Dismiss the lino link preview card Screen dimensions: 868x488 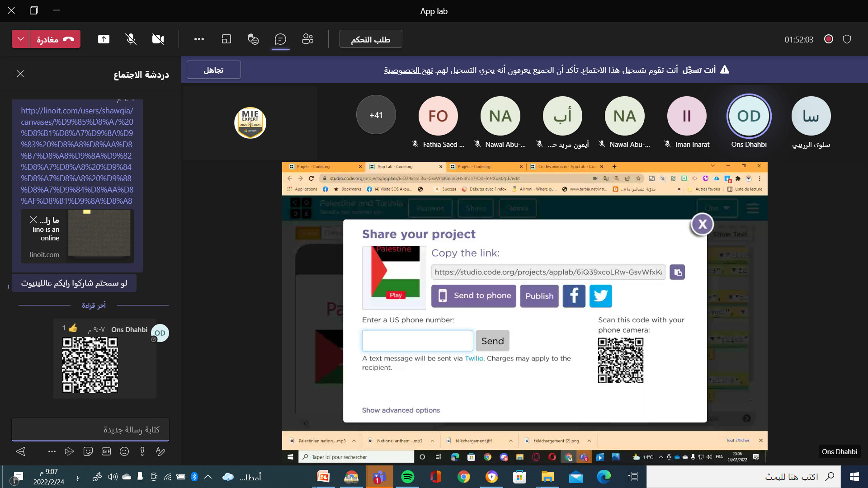(x=33, y=220)
